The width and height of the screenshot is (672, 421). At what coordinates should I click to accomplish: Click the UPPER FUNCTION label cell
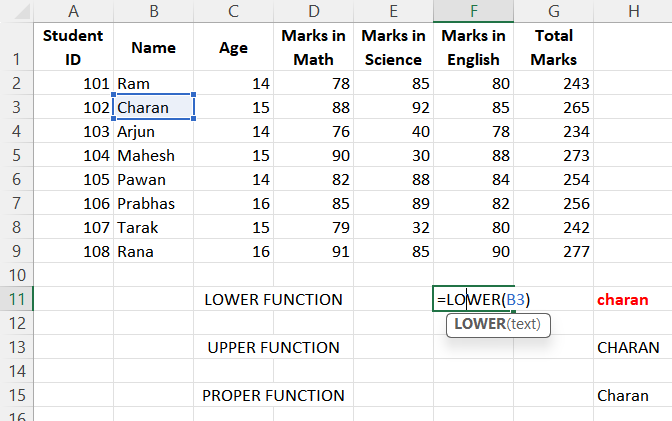273,347
